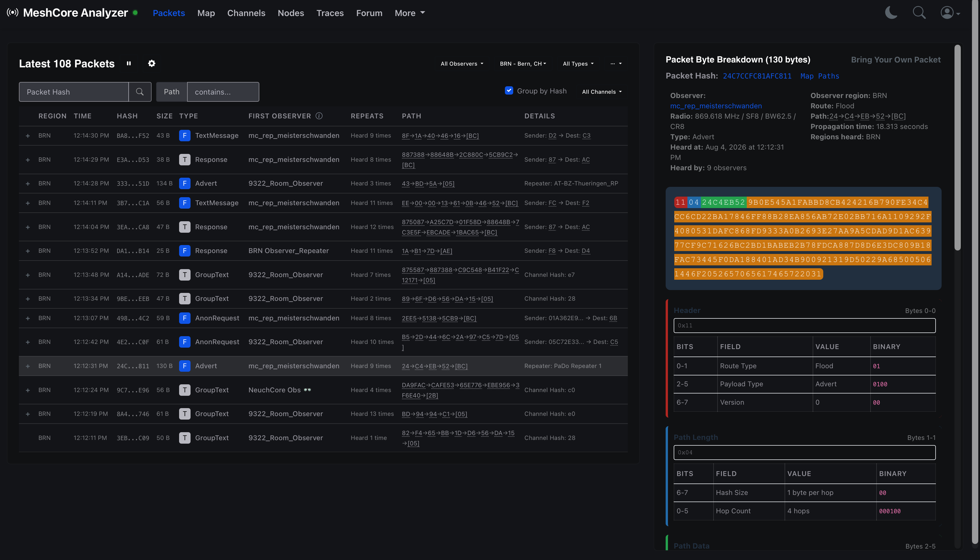This screenshot has width=980, height=560.
Task: Switch to the Channels page
Action: click(x=246, y=13)
